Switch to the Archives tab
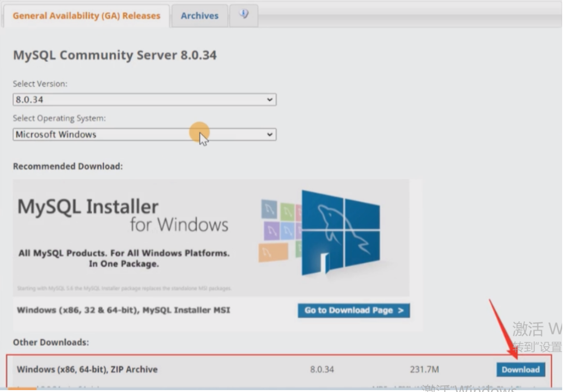This screenshot has height=392, width=565. [200, 16]
